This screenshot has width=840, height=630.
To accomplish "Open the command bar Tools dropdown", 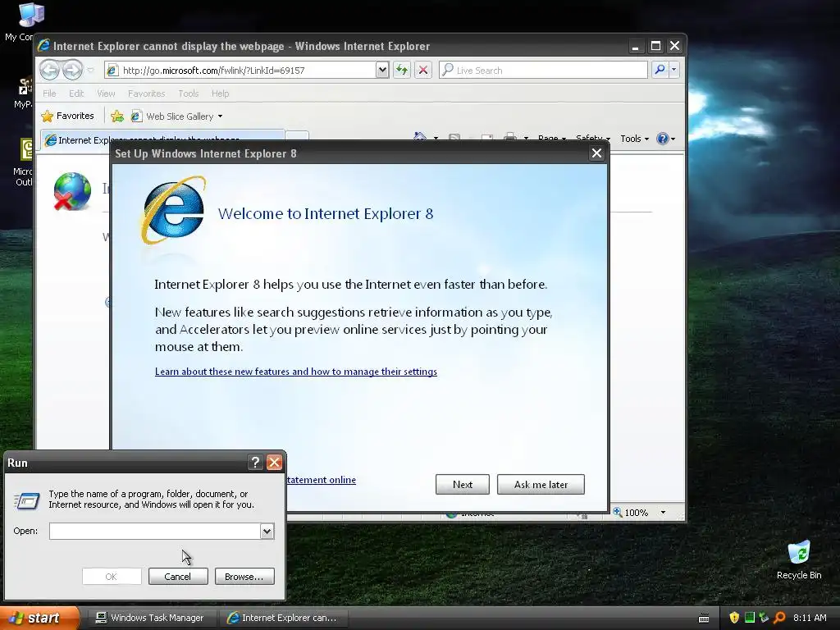I will click(x=634, y=139).
